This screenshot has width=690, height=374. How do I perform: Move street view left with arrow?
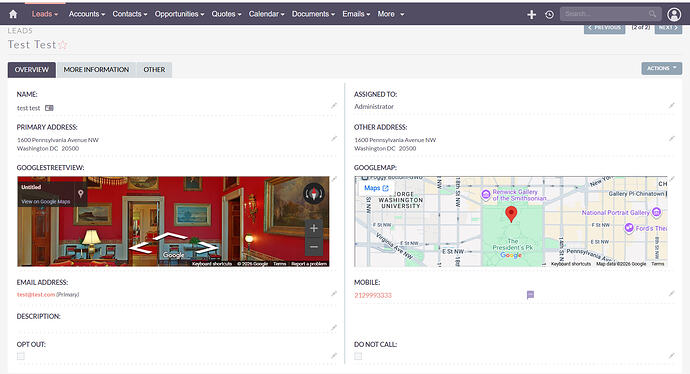[x=140, y=248]
